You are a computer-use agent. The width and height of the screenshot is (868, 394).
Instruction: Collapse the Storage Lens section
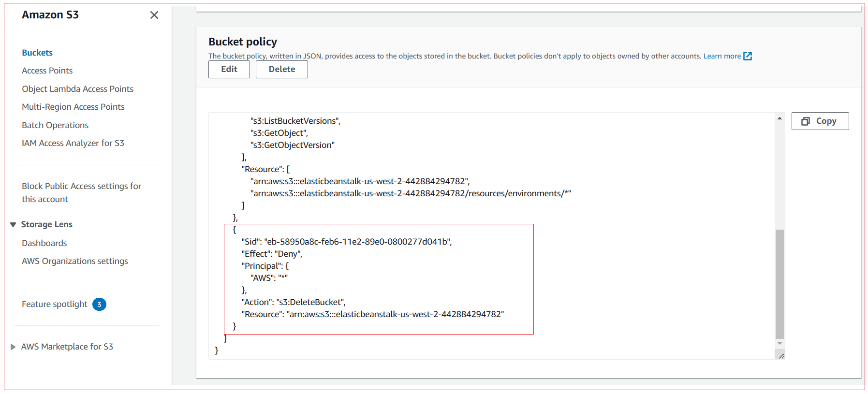[13, 224]
